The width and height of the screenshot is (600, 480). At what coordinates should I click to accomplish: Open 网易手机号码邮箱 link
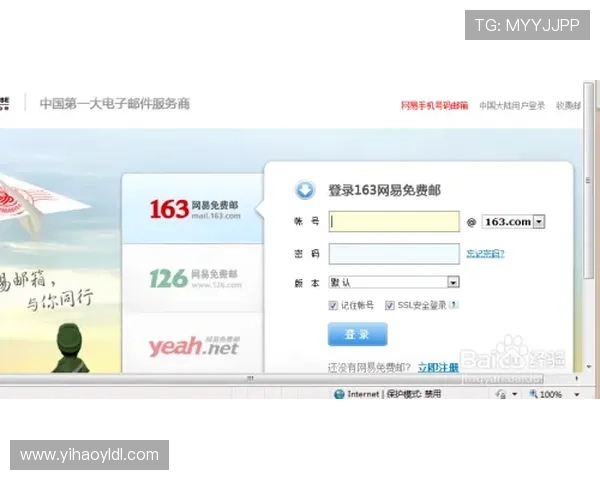434,106
